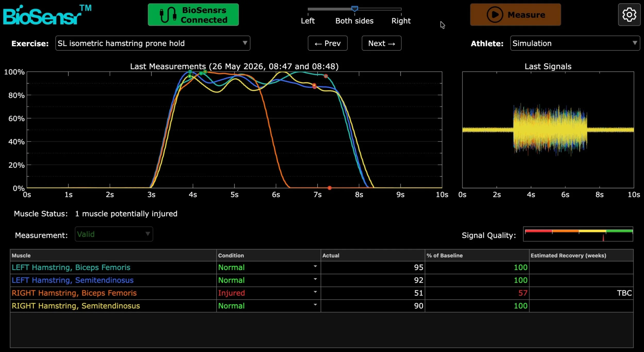Select Left on the side slider
The image size is (644, 352).
coord(308,21)
